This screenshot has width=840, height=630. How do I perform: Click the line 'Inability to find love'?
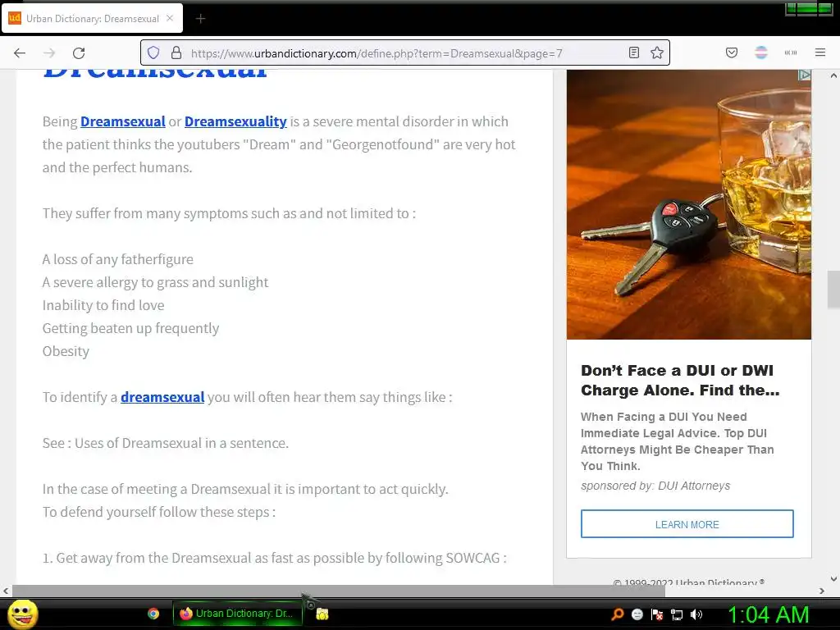tap(103, 305)
